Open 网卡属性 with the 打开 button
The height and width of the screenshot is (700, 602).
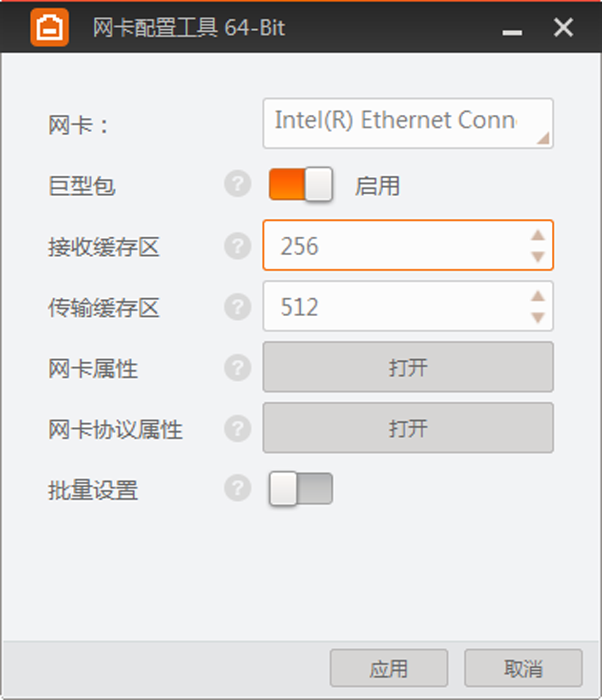(408, 367)
